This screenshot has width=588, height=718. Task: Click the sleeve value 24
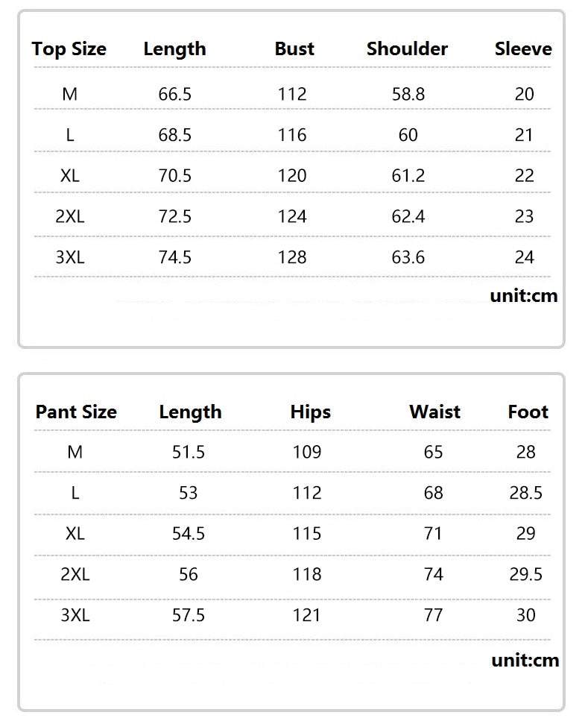525,257
